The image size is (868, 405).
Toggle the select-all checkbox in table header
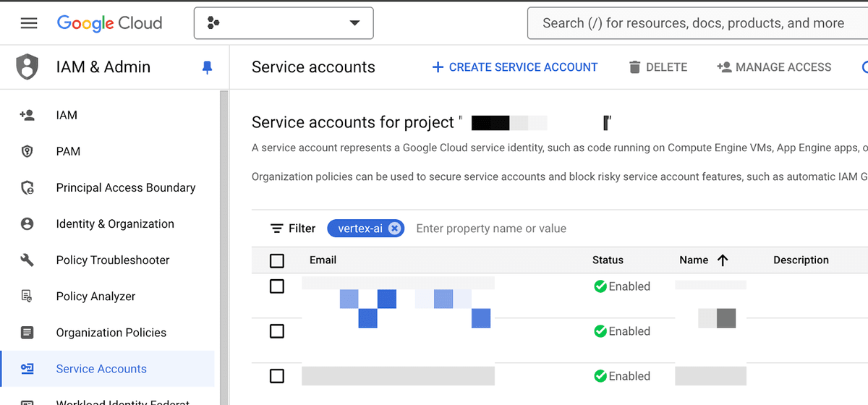tap(276, 260)
